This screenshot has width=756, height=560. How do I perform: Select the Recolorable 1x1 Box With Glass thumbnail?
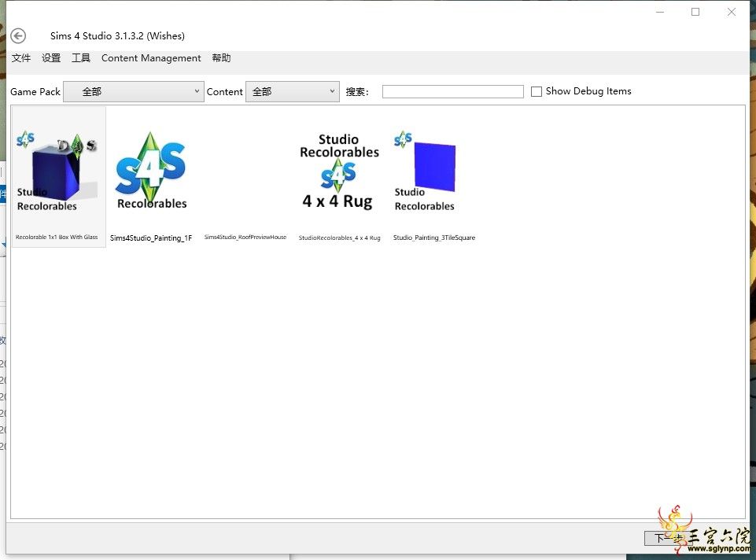pos(57,171)
